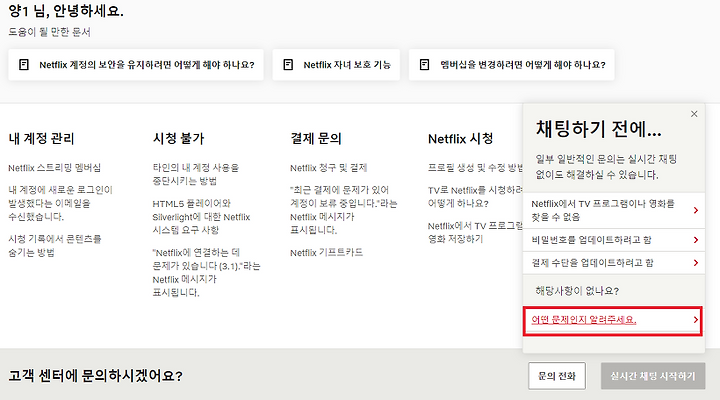Click 어떤 문제인지 알려주세요 link
Screen dimensions: 720x400
(584, 320)
